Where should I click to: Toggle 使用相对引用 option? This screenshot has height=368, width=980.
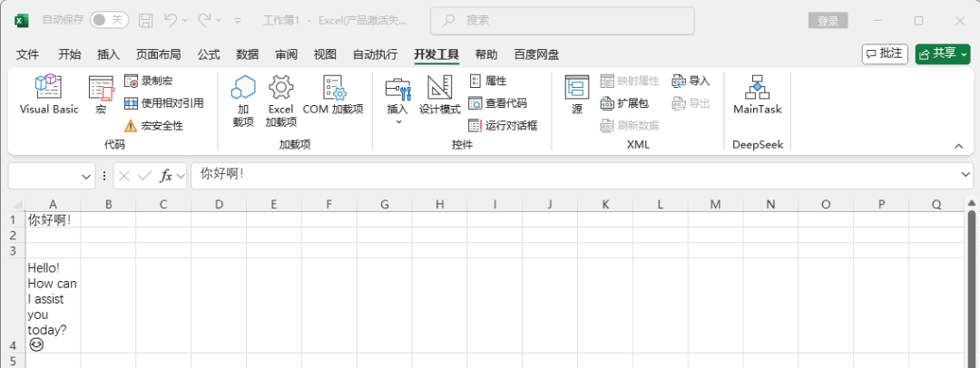[163, 103]
